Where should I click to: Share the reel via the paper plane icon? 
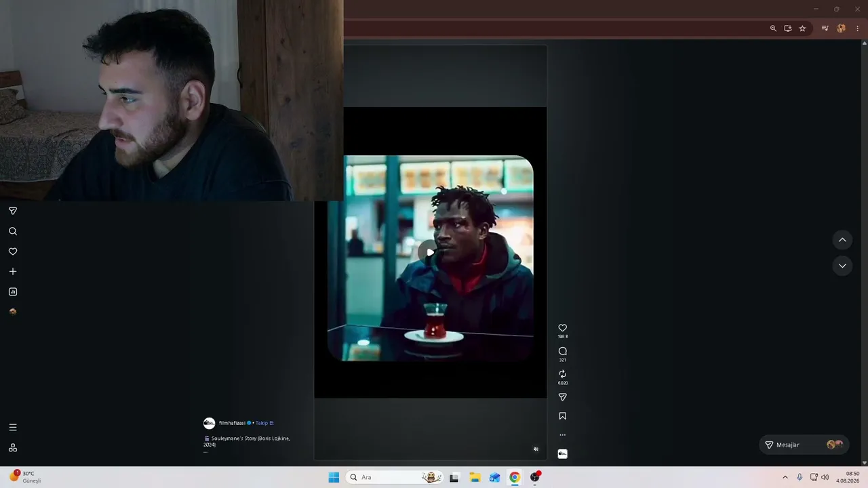tap(562, 397)
